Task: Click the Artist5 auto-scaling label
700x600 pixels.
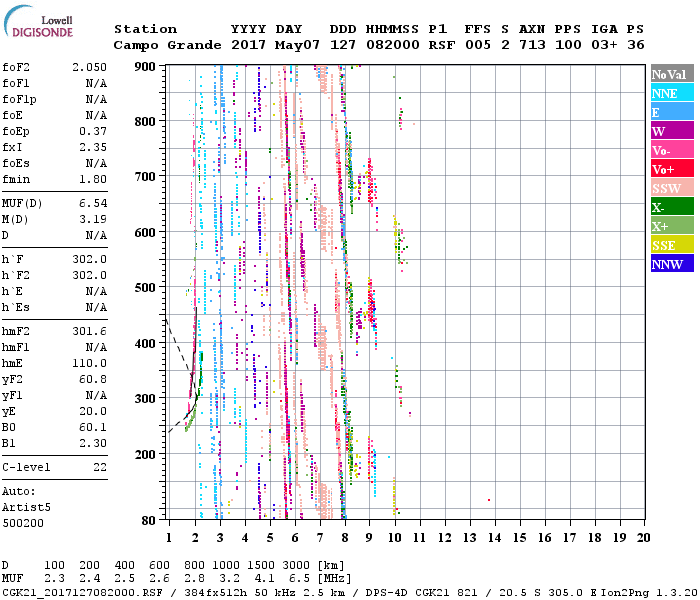Action: point(24,507)
